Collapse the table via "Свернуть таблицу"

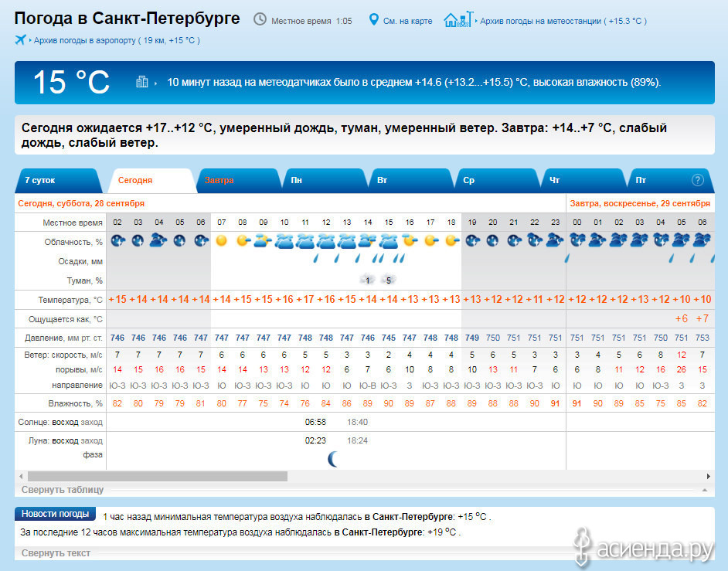click(63, 490)
